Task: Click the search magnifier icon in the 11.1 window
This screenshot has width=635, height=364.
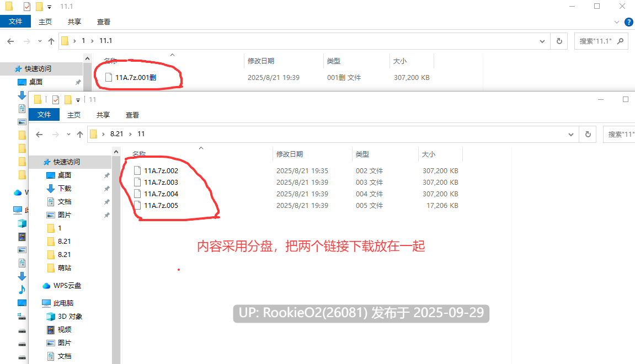Action: pyautogui.click(x=621, y=41)
